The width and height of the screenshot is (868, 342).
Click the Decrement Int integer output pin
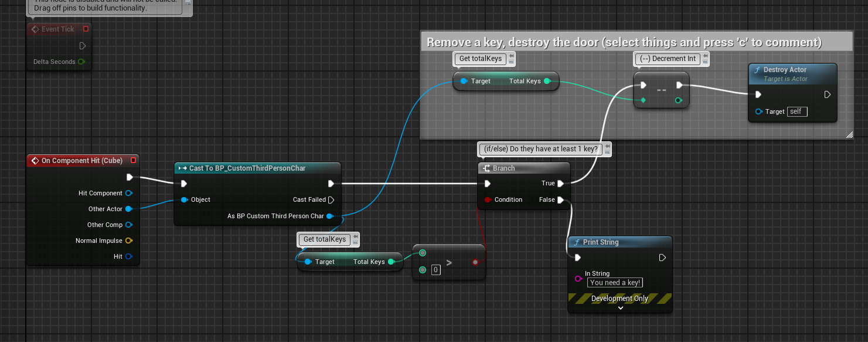coord(679,100)
